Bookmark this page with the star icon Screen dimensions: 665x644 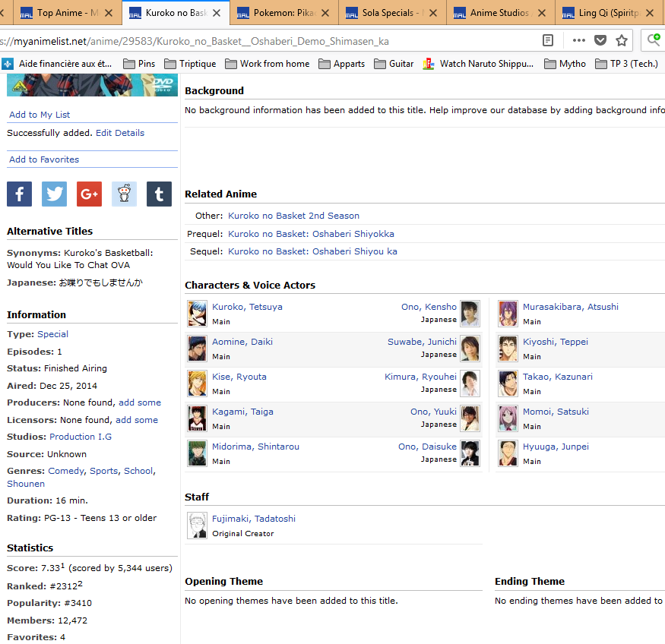[622, 40]
